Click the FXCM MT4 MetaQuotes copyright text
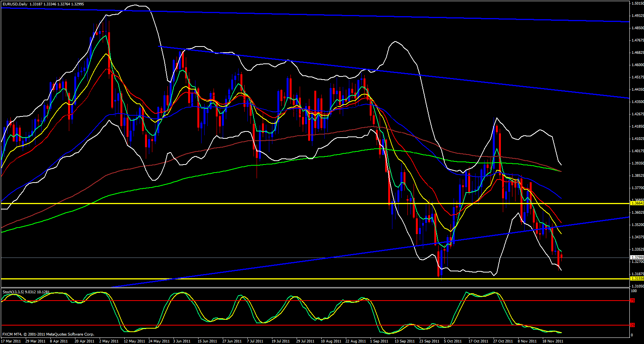644x344 pixels. [x=48, y=334]
